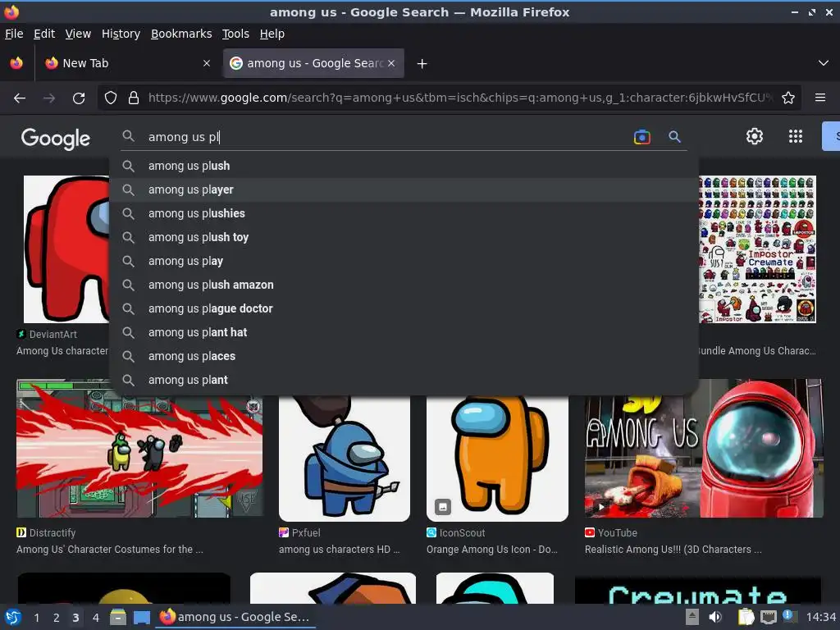
Task: Expand the list all tabs chevron
Action: [x=824, y=63]
